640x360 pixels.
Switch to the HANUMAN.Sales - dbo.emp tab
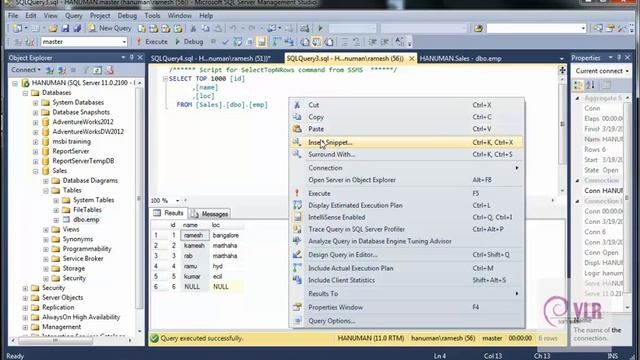460,58
